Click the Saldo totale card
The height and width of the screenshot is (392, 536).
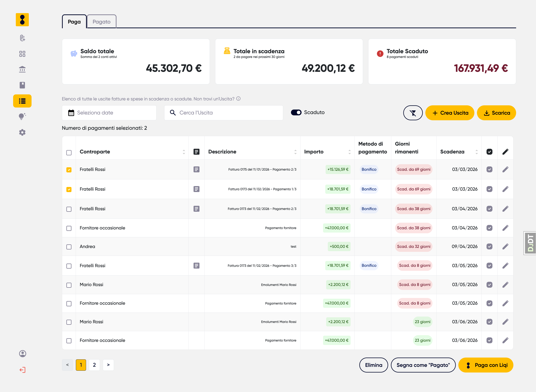tap(136, 61)
